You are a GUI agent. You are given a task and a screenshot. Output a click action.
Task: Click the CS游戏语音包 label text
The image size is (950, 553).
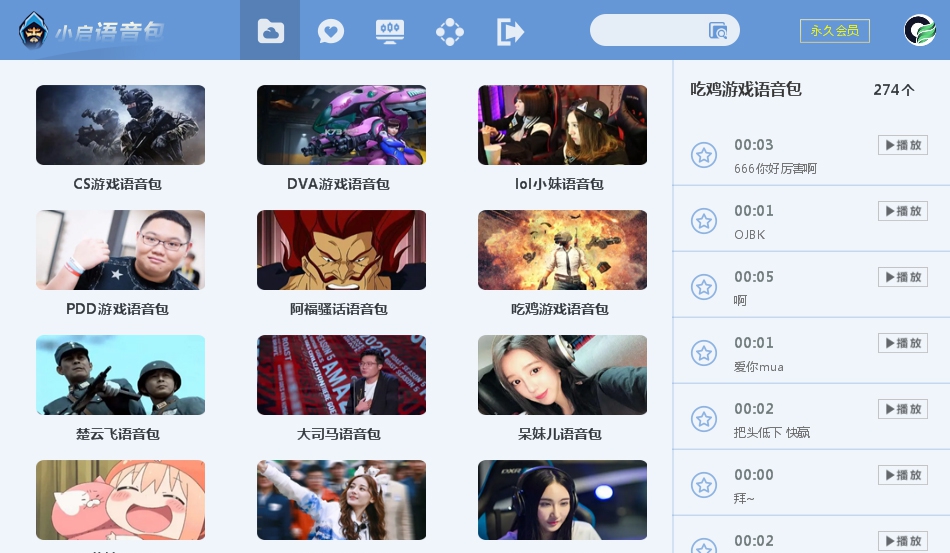click(118, 184)
